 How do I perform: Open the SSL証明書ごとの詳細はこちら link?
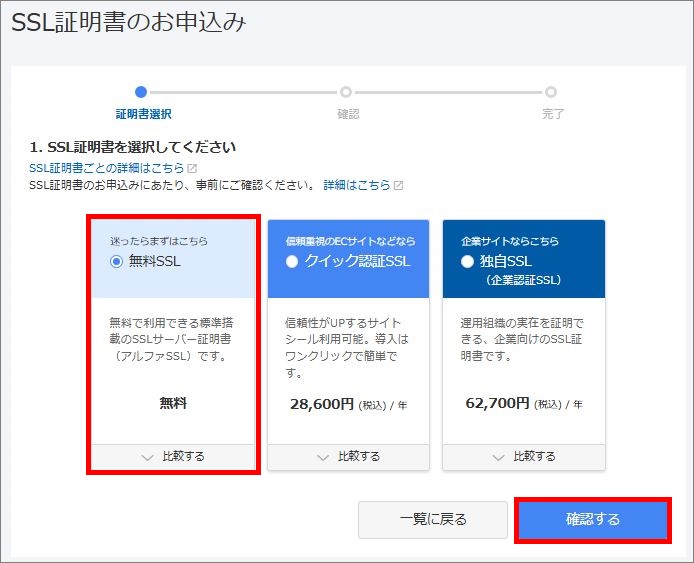tap(106, 168)
